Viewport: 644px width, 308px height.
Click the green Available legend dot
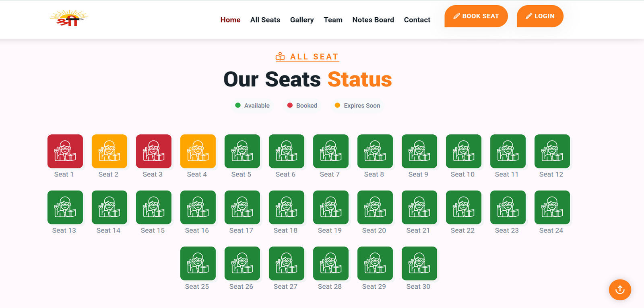click(x=238, y=105)
